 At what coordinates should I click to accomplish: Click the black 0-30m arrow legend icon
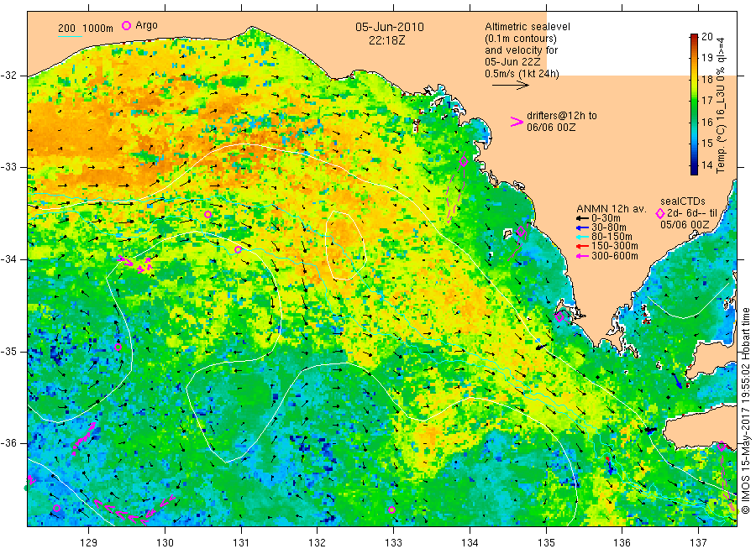coord(583,218)
